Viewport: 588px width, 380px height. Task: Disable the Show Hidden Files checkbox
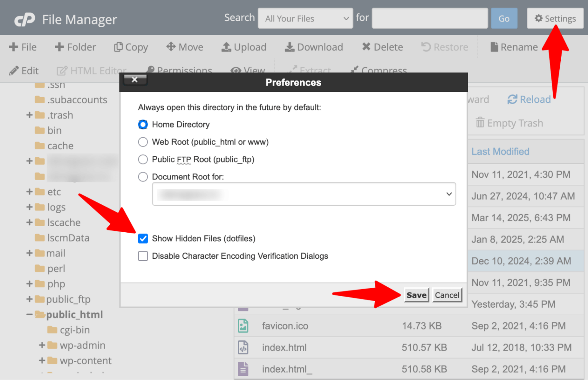pyautogui.click(x=142, y=238)
